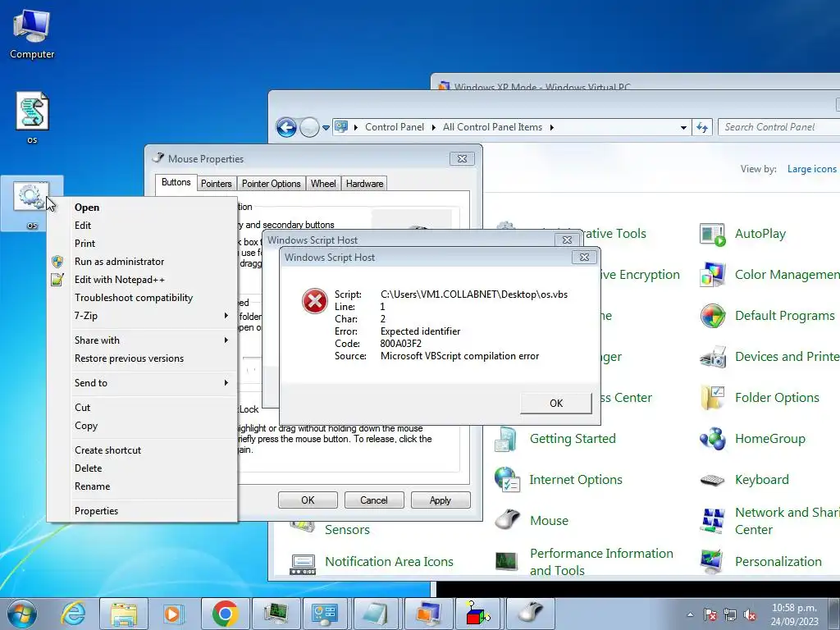Open Color Management icon

[713, 275]
